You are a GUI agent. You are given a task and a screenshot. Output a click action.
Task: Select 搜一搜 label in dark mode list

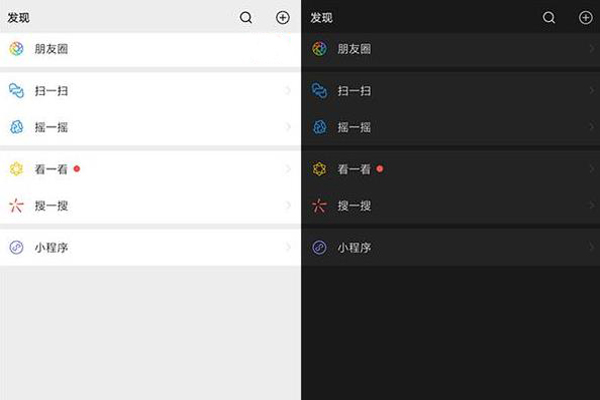[x=354, y=206]
